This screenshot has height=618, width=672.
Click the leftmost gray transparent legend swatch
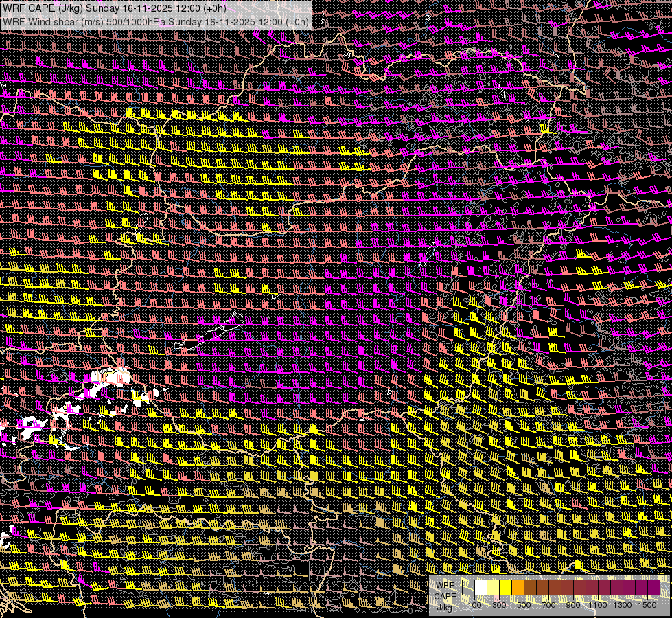pos(468,588)
